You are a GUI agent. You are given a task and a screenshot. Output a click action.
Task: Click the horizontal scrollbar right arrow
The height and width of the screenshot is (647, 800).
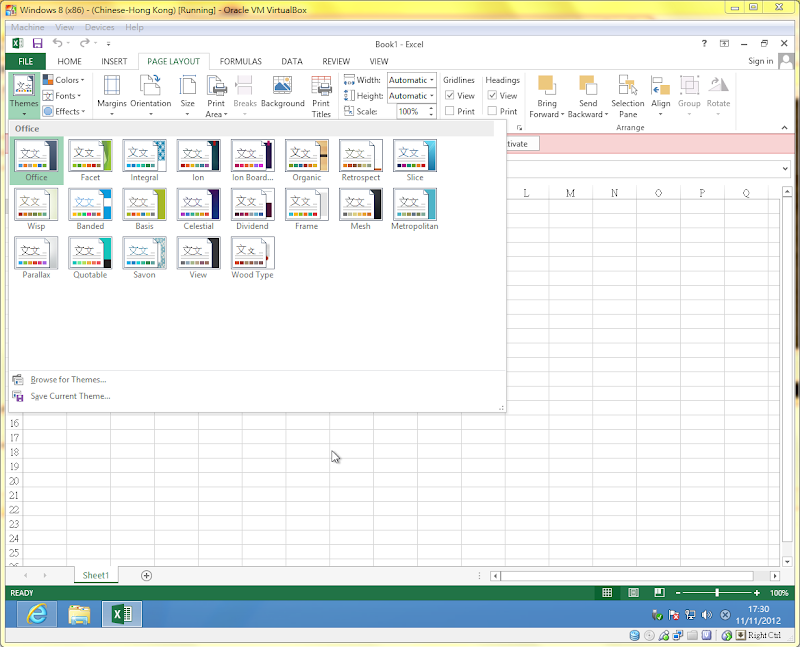[775, 576]
